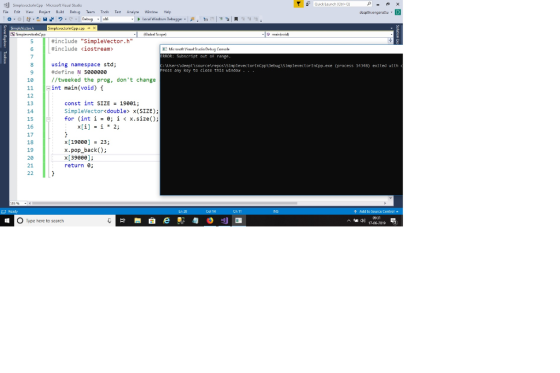Viewport: 560px width, 373px height.
Task: Click the console window taskbar icon
Action: pos(239,221)
